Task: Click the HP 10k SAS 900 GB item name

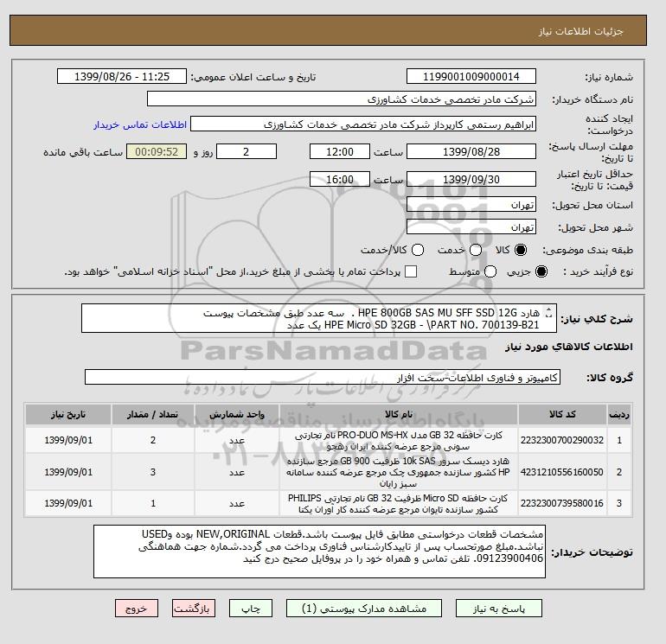Action: (399, 472)
